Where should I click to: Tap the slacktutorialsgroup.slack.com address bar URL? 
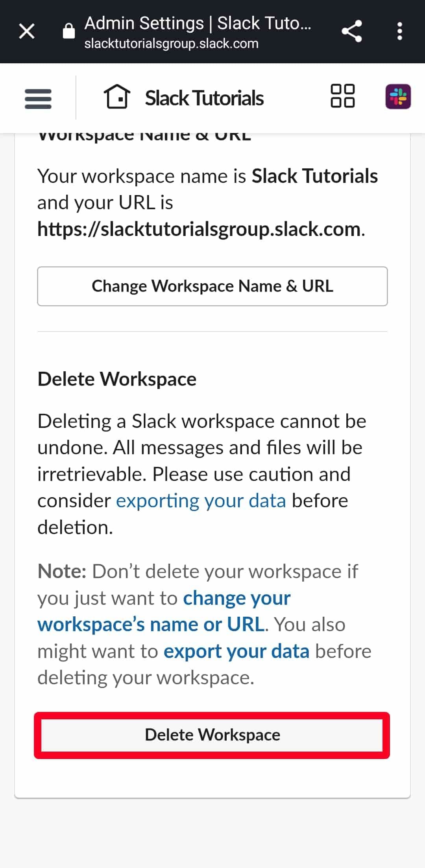171,44
